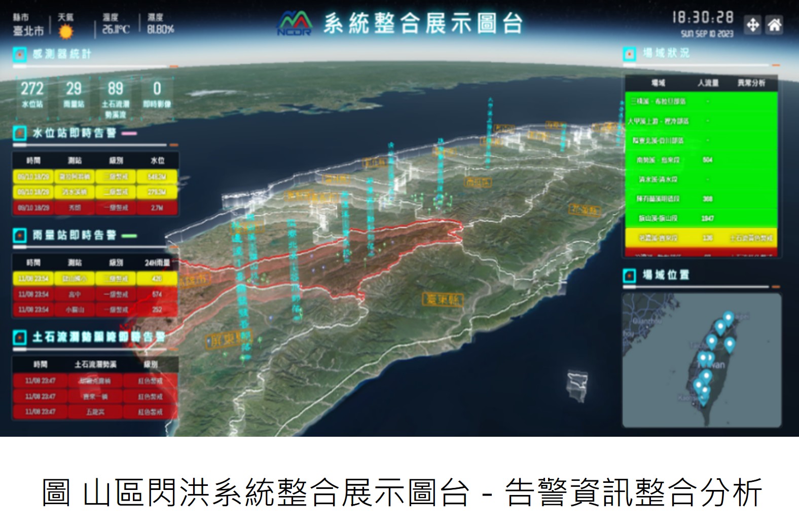Click the SUN SEP 10 2023 date
Viewport: 799px width, 532px height.
[x=707, y=34]
